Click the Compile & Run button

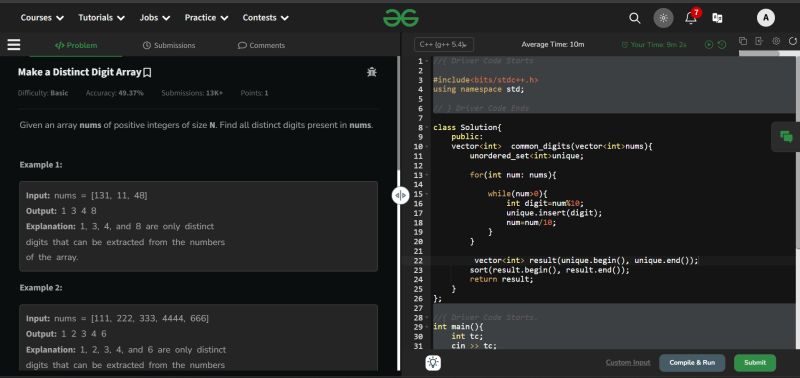pyautogui.click(x=692, y=363)
